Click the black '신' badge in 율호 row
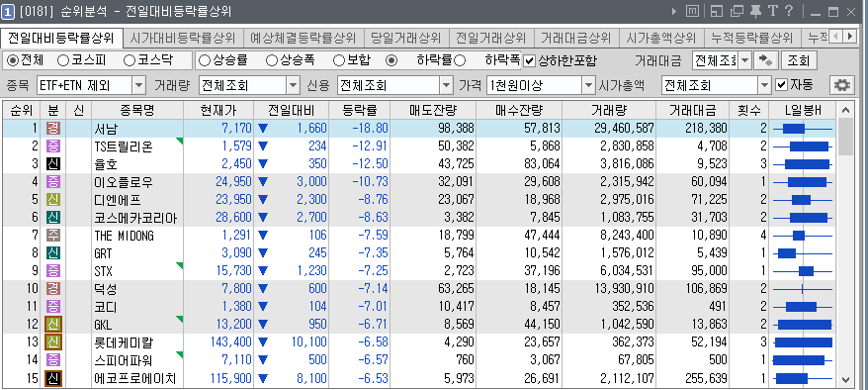This screenshot has height=390, width=868. pyautogui.click(x=53, y=164)
